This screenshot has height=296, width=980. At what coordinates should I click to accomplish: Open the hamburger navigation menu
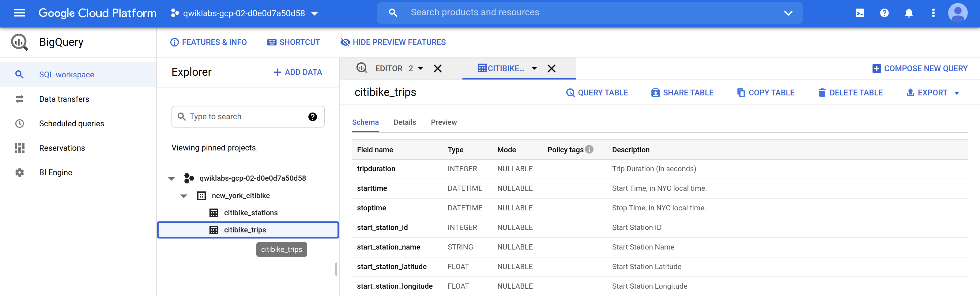coord(19,13)
